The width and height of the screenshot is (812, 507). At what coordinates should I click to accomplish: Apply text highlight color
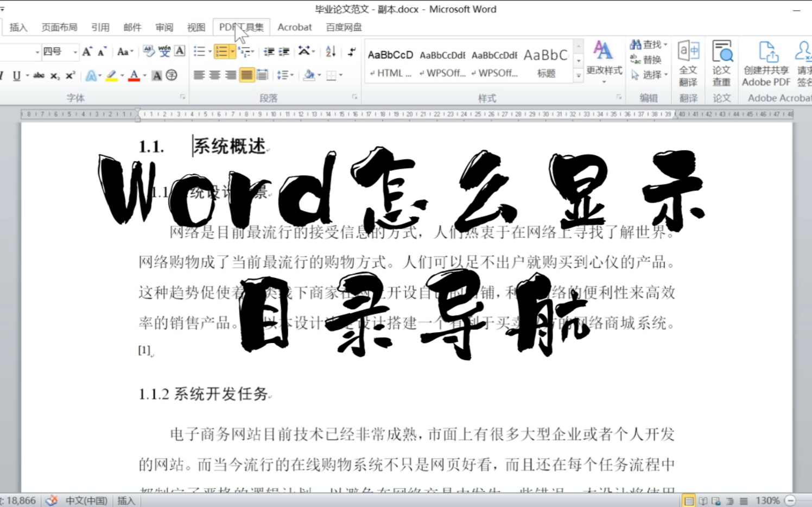112,75
